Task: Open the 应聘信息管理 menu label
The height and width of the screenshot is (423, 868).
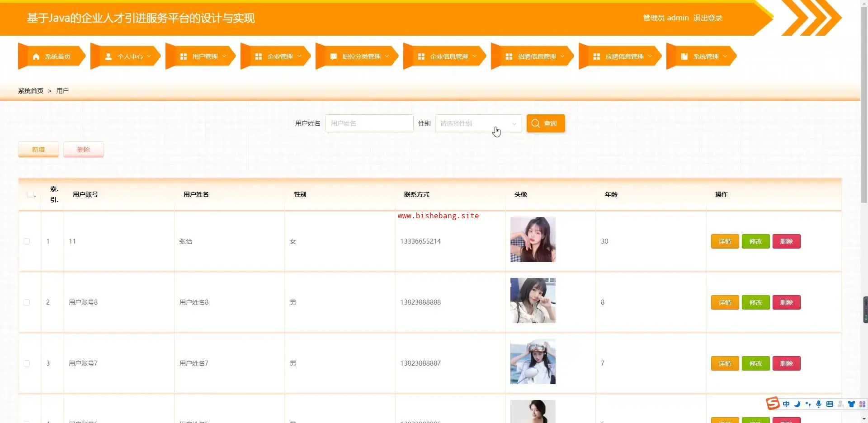Action: pos(625,56)
